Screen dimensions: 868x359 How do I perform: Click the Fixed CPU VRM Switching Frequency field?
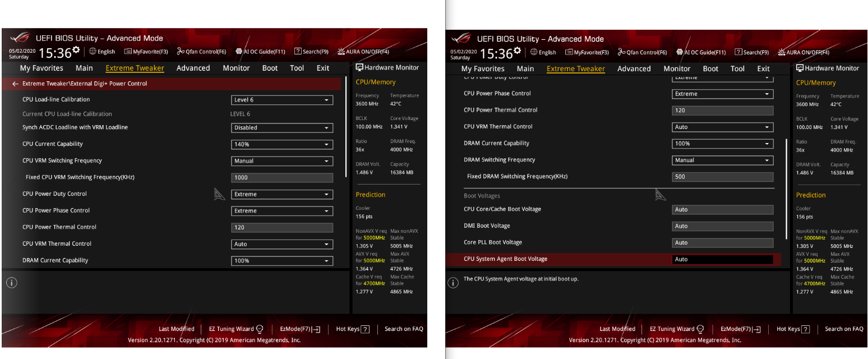(282, 177)
